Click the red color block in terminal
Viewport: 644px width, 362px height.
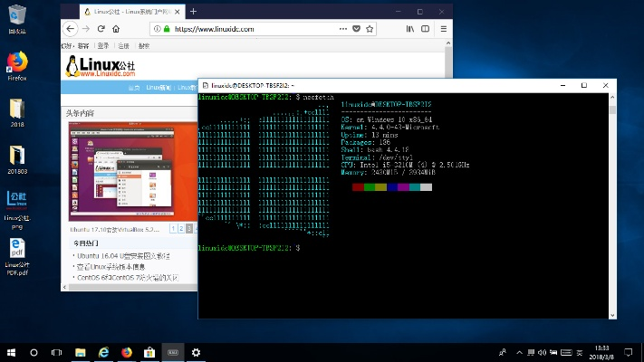coord(358,187)
